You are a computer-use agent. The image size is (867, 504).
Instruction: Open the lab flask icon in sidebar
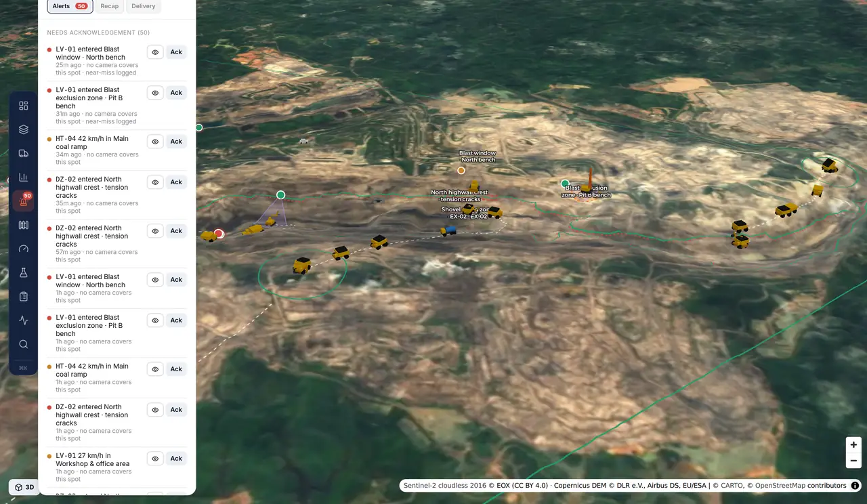coord(24,272)
